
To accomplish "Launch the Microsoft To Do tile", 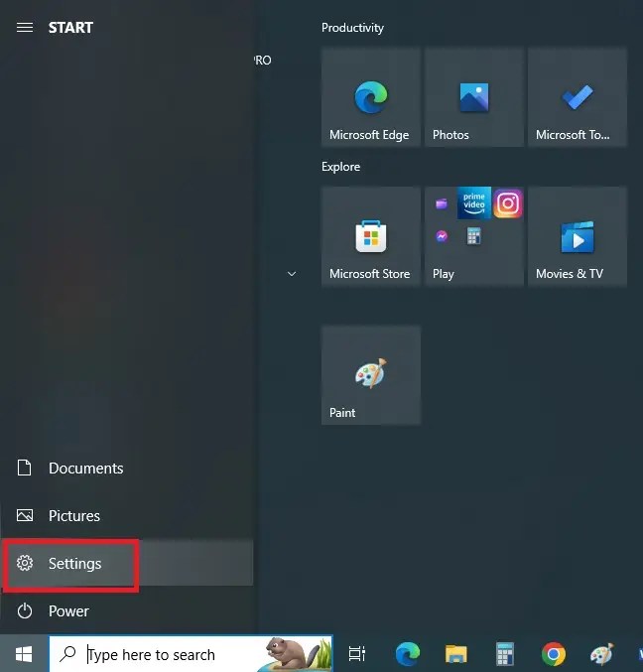I will pyautogui.click(x=578, y=97).
